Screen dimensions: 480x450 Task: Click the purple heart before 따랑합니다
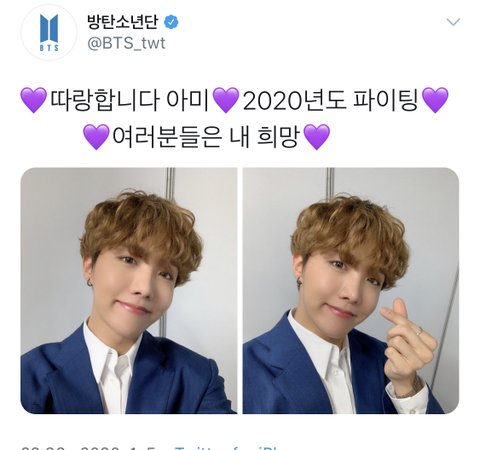(x=34, y=100)
